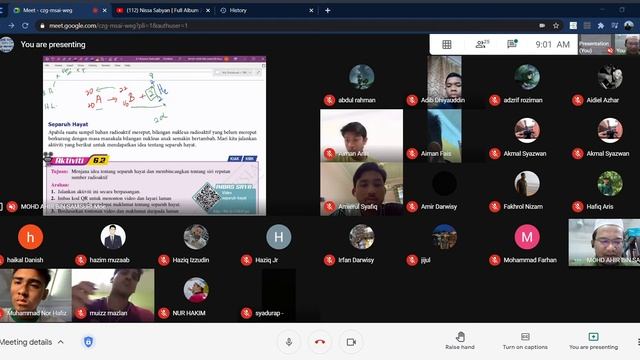Select haikal Danish orange avatar

tap(30, 237)
